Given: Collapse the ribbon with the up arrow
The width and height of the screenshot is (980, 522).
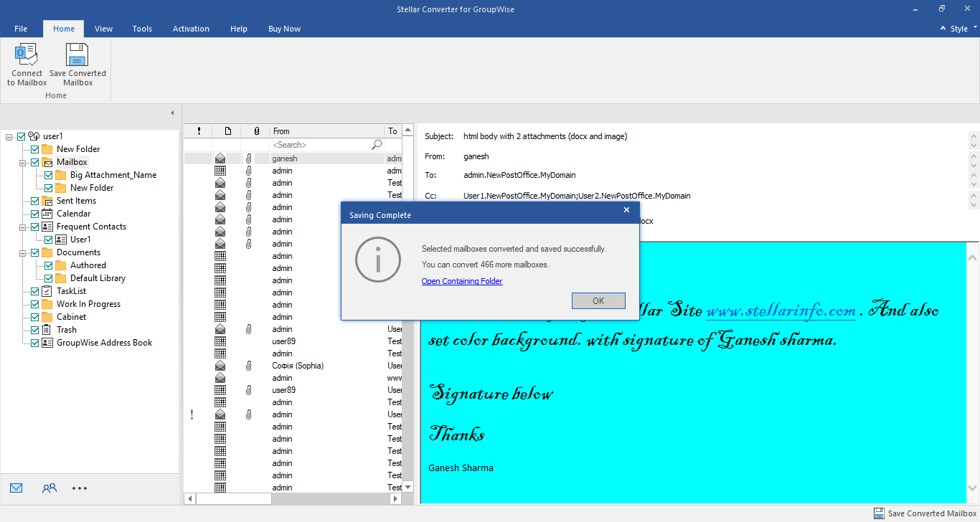Looking at the screenshot, I should [943, 29].
